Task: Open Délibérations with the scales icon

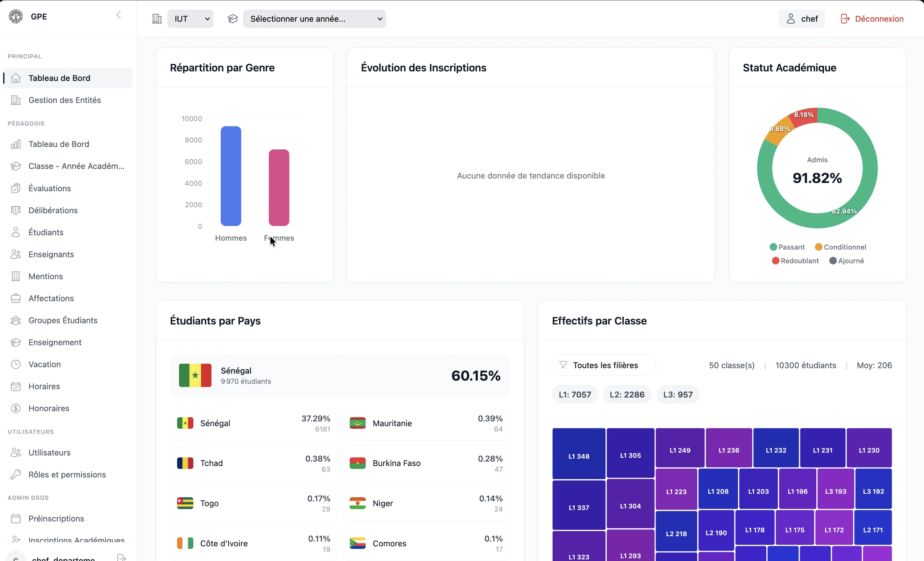Action: pos(16,210)
